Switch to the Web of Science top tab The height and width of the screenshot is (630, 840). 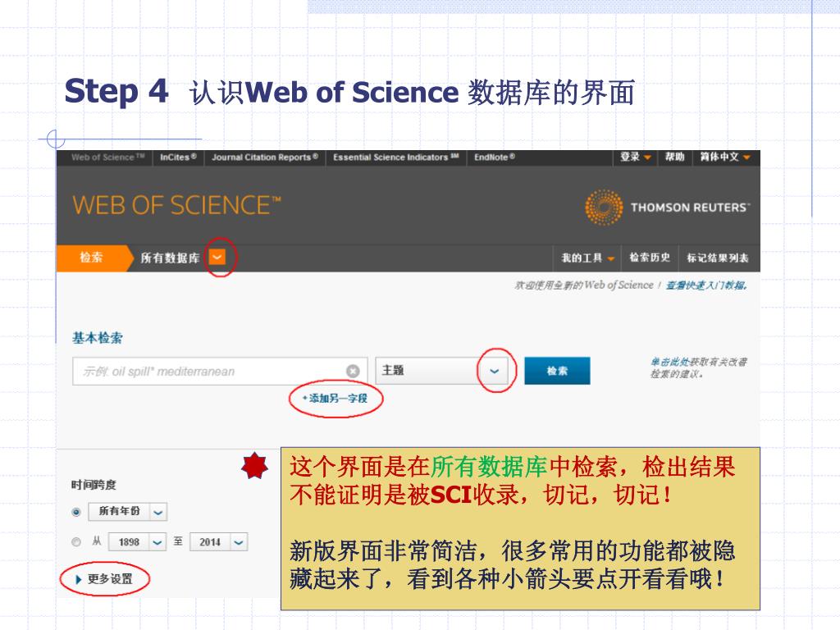107,157
